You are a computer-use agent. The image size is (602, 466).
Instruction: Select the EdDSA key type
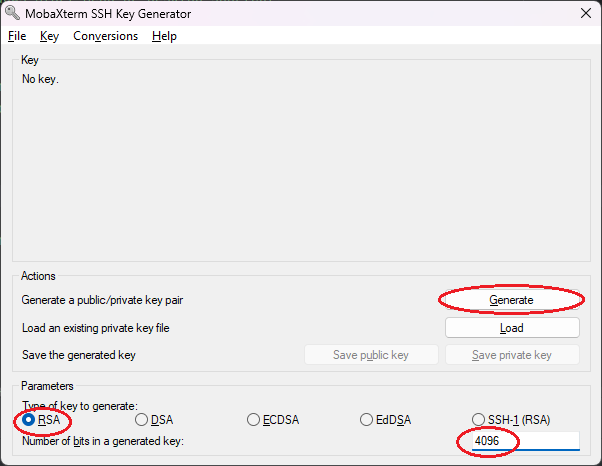coord(385,420)
